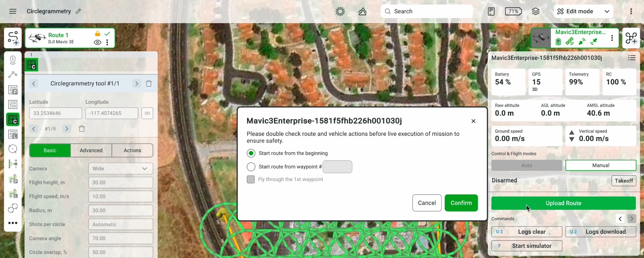Open the terrain elevation mountain icon
The width and height of the screenshot is (644, 258).
coord(362,11)
